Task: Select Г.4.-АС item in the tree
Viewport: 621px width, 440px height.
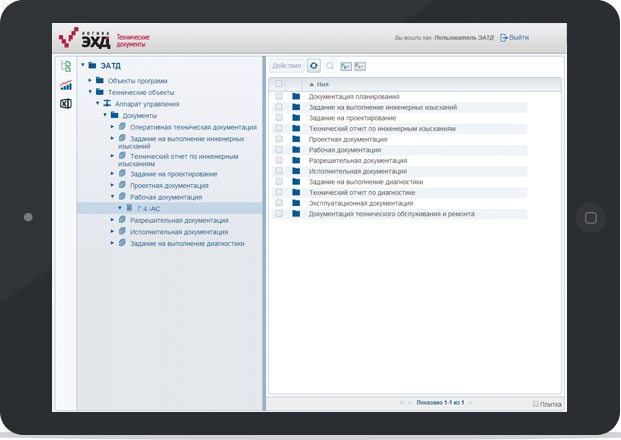Action: coord(144,208)
